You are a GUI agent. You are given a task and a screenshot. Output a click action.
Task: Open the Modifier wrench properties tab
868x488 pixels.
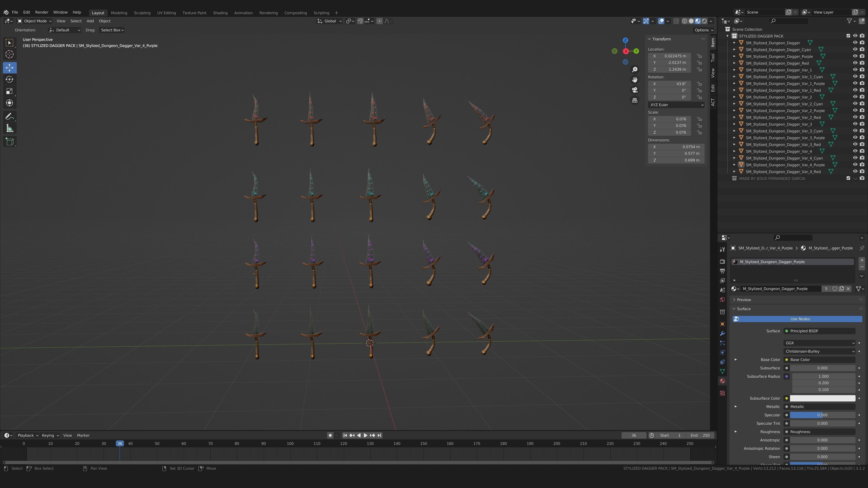[x=722, y=333]
